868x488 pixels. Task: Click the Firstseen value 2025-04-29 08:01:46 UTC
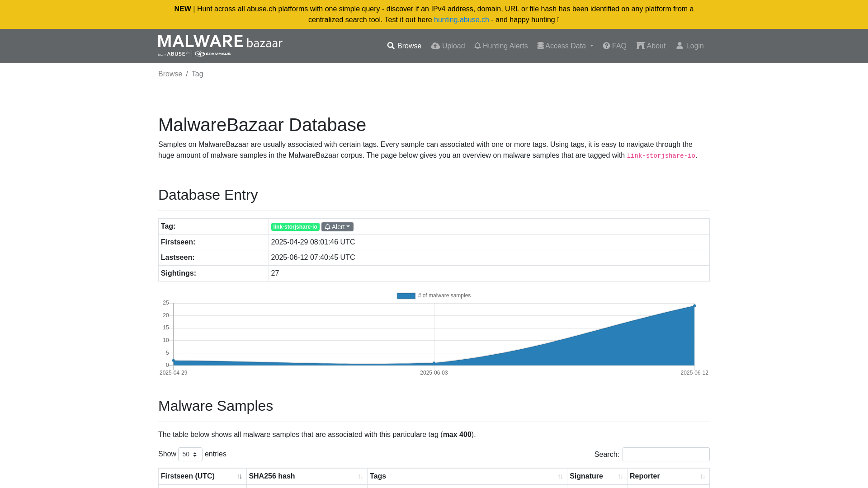(313, 242)
